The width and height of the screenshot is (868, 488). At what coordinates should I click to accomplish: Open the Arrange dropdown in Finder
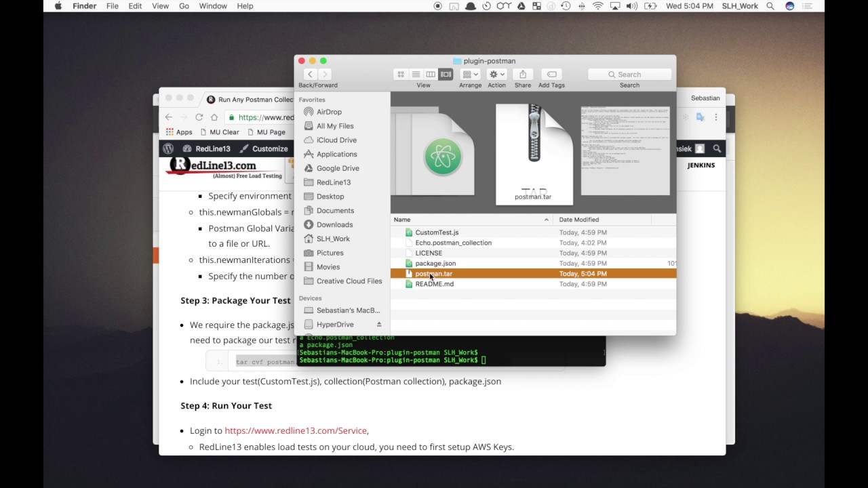pyautogui.click(x=470, y=75)
